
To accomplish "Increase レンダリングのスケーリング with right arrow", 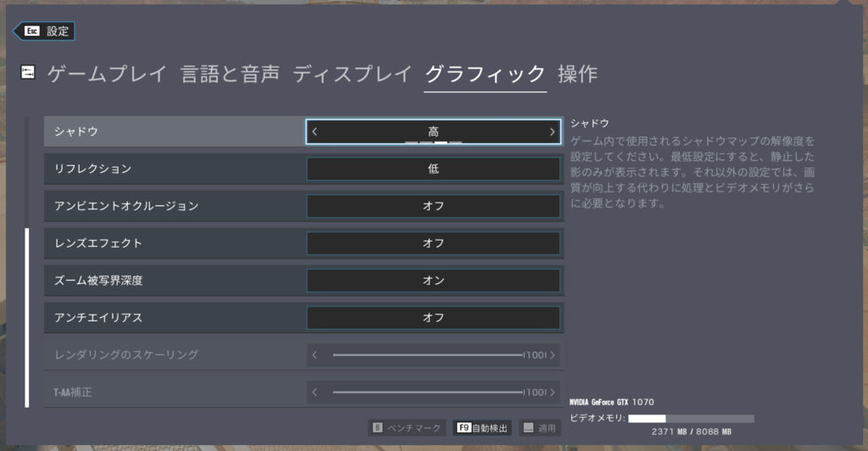I will pos(553,354).
